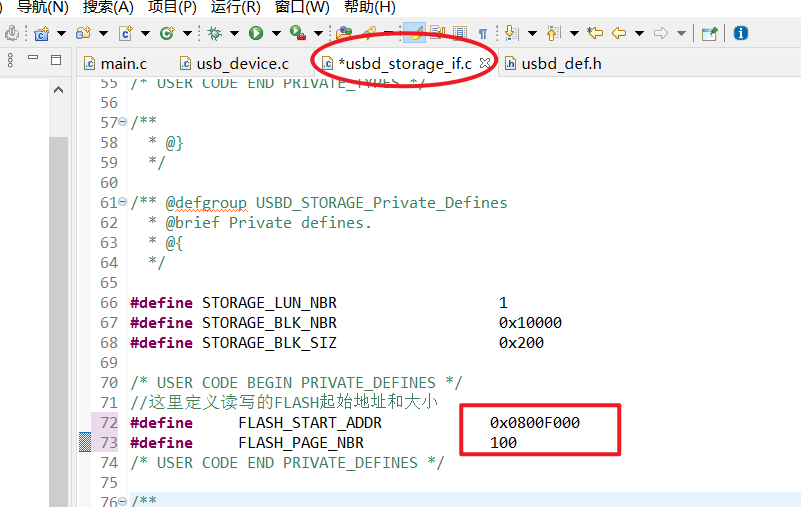Image resolution: width=801 pixels, height=507 pixels.
Task: Navigate back with yellow left arrow
Action: [619, 33]
